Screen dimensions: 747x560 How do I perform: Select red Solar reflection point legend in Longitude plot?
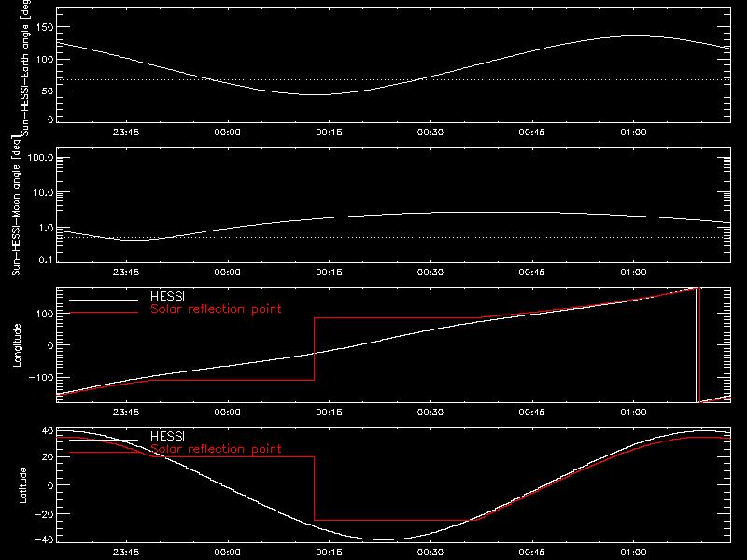point(216,309)
